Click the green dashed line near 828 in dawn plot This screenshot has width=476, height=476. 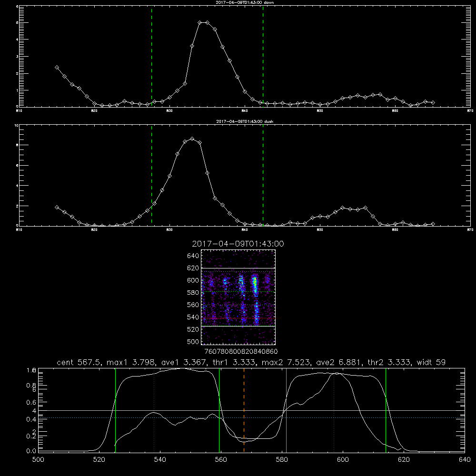coord(151,56)
